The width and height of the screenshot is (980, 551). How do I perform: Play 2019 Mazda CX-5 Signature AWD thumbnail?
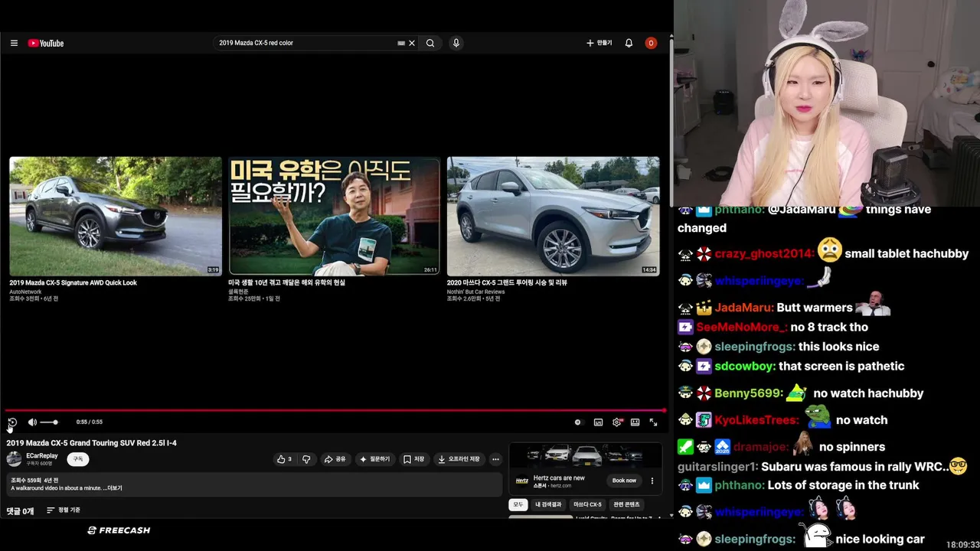(x=116, y=216)
